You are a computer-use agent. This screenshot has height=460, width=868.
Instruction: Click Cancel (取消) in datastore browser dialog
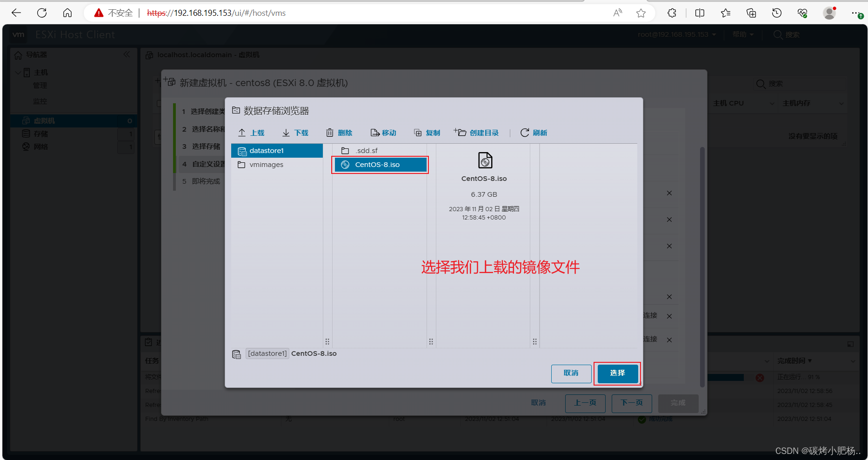571,373
